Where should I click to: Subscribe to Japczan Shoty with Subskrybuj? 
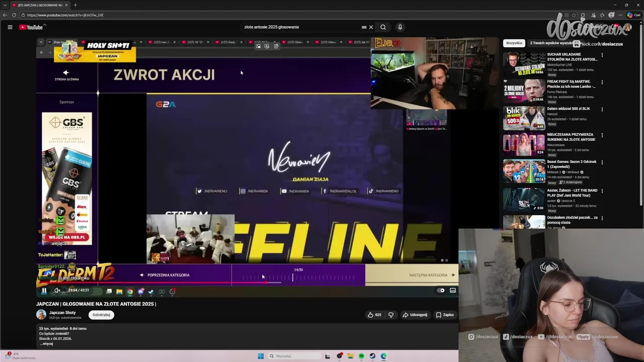pos(101,315)
